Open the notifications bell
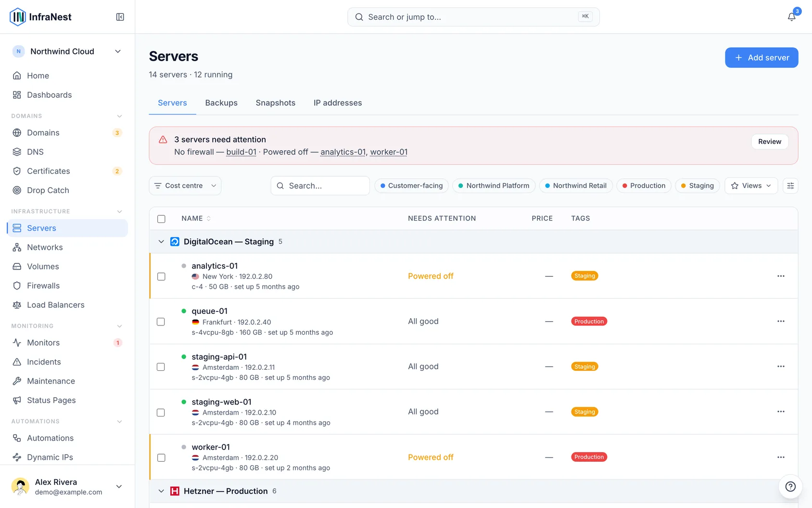 click(x=791, y=17)
